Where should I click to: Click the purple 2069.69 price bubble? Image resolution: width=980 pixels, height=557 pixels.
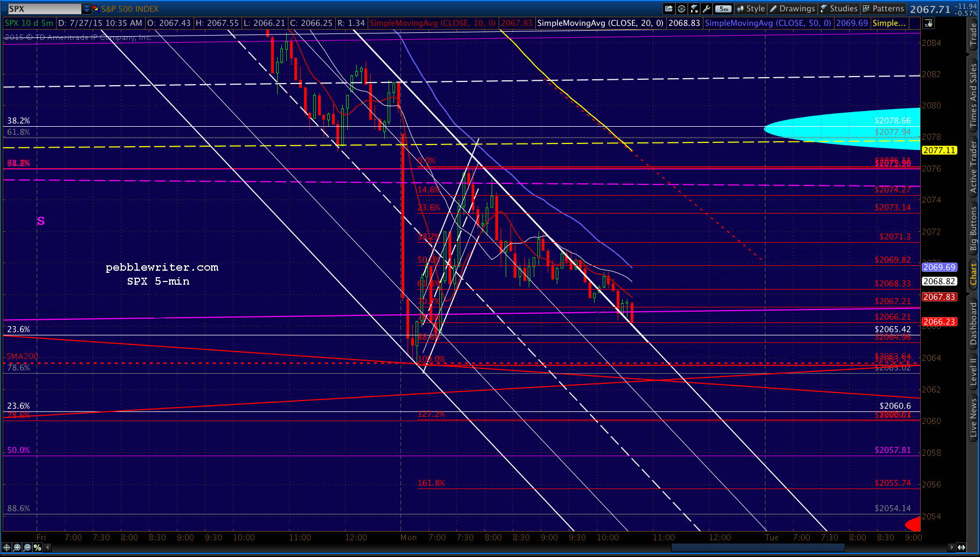940,267
